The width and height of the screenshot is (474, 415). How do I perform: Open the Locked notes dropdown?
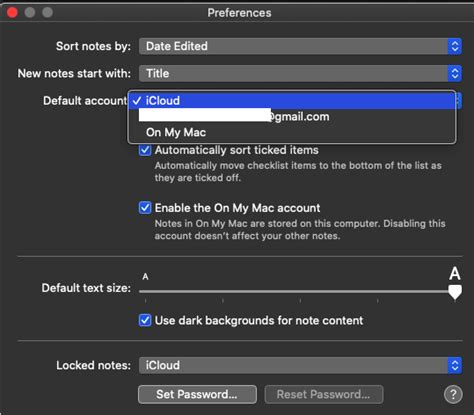pos(300,366)
